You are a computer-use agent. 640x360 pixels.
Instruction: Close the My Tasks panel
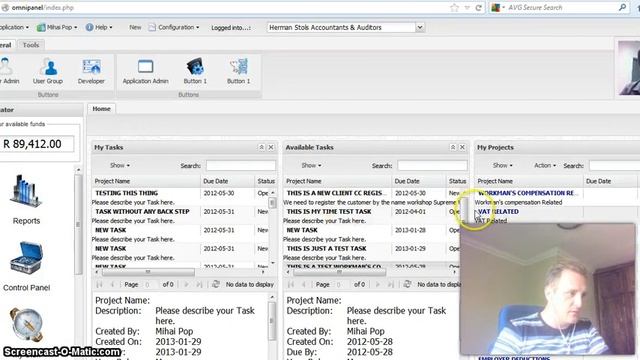click(x=271, y=147)
